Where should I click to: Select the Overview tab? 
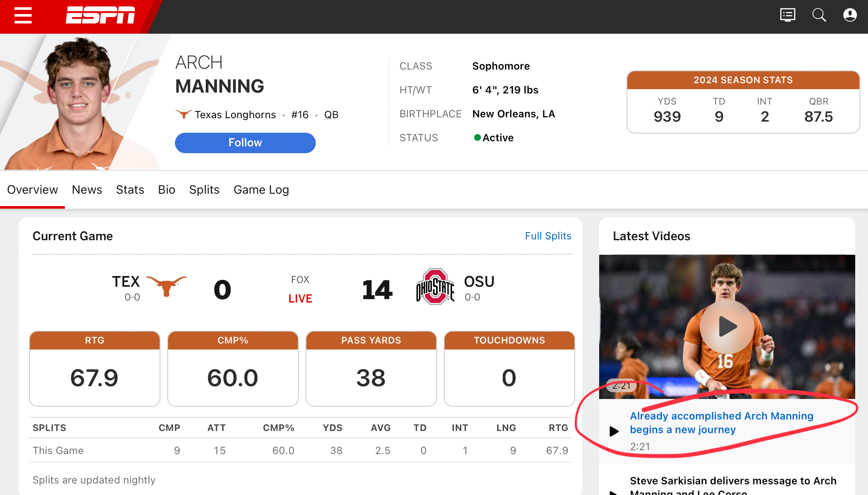tap(32, 190)
